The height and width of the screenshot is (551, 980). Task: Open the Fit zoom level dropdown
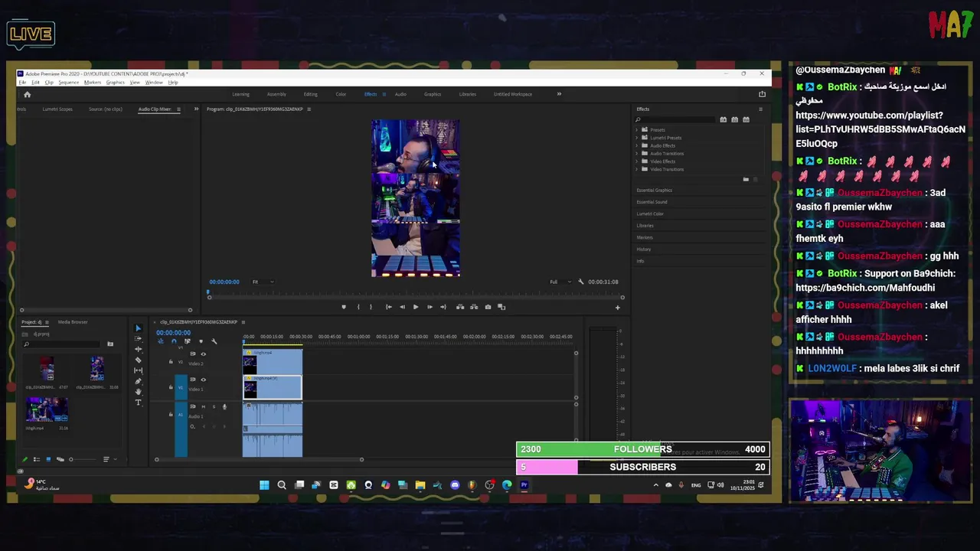coord(264,282)
